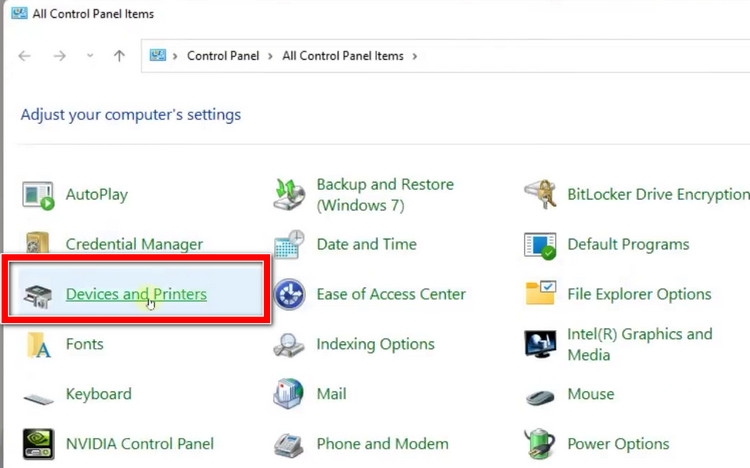Click the Backup and Restore icon
This screenshot has width=750, height=468.
tap(289, 194)
